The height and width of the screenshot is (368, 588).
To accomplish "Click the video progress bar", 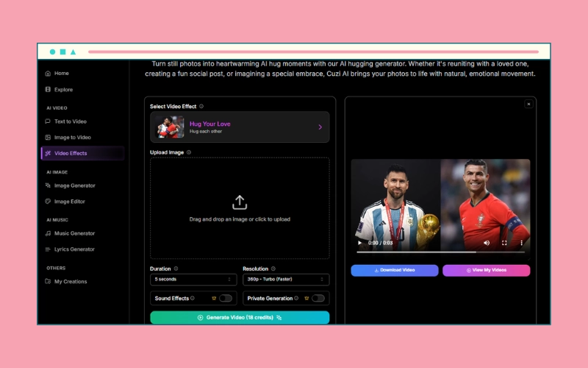I will coord(440,252).
